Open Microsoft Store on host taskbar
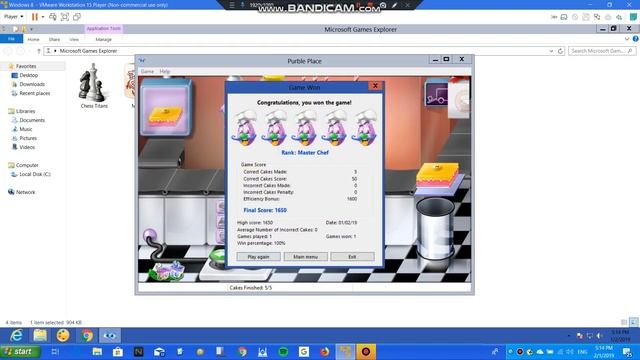The image size is (640, 360). tap(118, 351)
